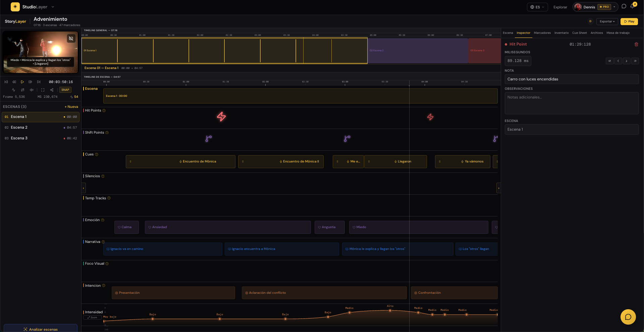Open help for Hit Points track
The width and height of the screenshot is (644, 332).
pos(104,111)
